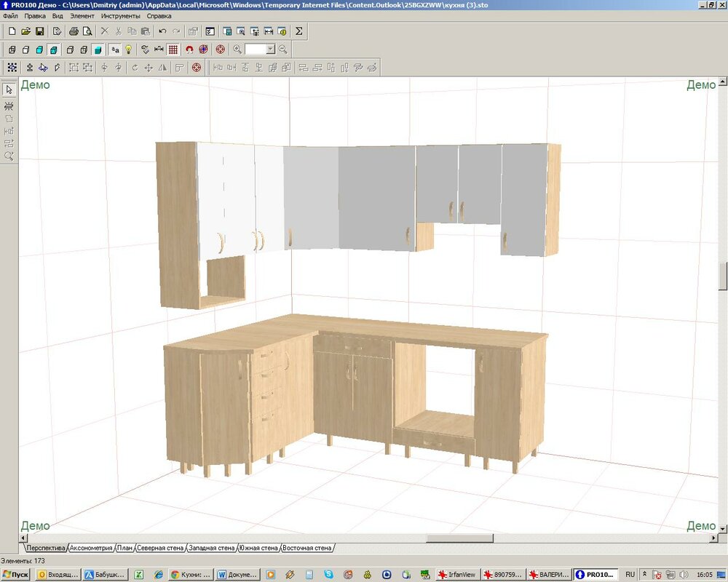
Task: Click the Open folder icon
Action: [26, 31]
